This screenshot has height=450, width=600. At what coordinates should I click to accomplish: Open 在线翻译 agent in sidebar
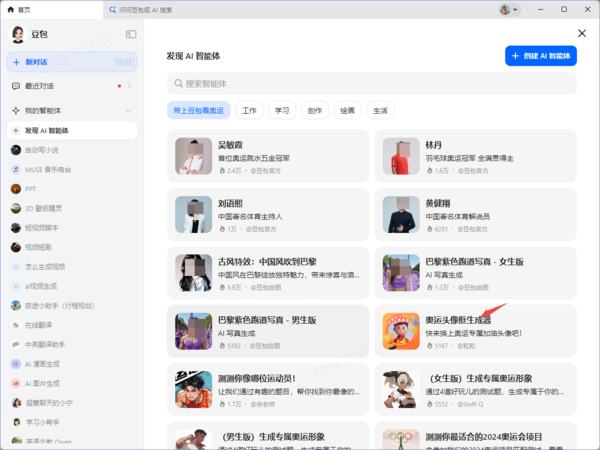click(x=72, y=325)
